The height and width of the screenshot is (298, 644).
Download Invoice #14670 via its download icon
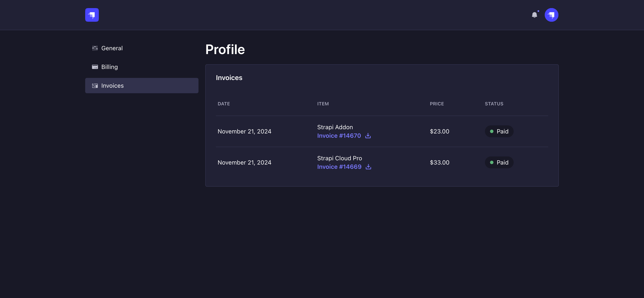[368, 136]
